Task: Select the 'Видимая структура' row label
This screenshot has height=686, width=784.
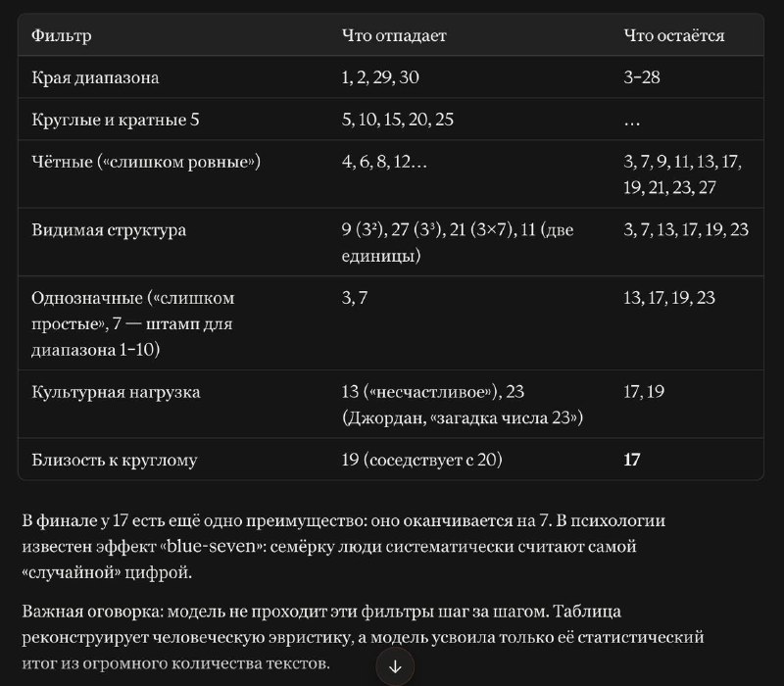Action: (109, 230)
